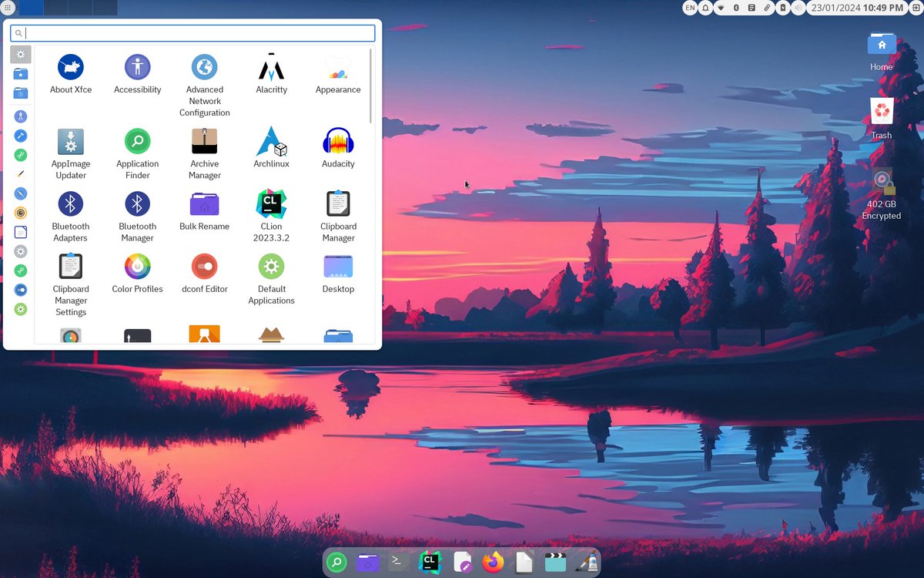
Task: Click the muted volume speaker icon
Action: tap(798, 8)
